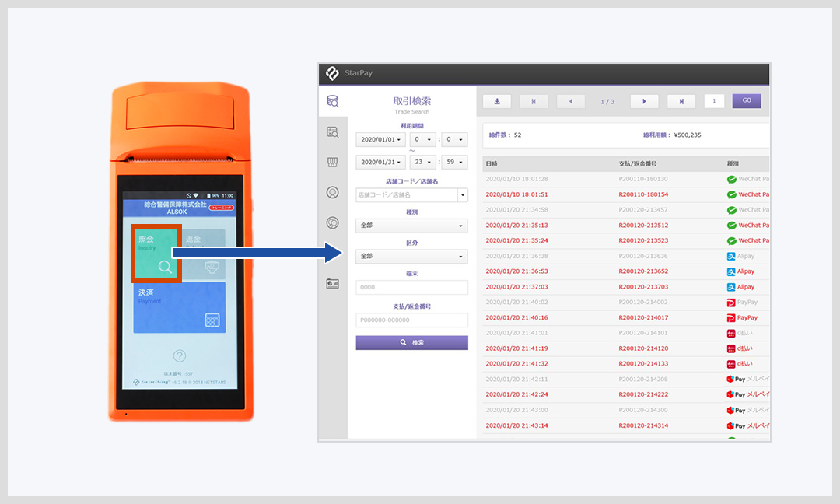The width and height of the screenshot is (840, 504).
Task: Select row with number R200120-213512
Action: 625,226
